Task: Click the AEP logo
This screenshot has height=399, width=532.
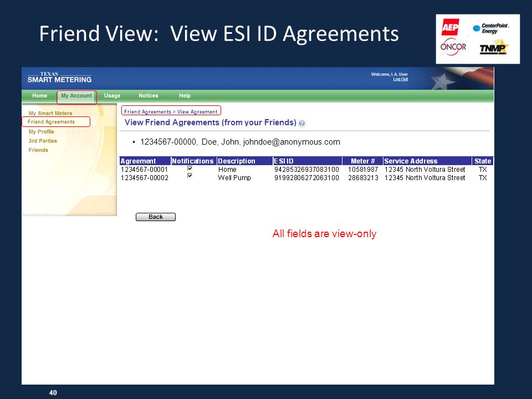Action: click(450, 27)
